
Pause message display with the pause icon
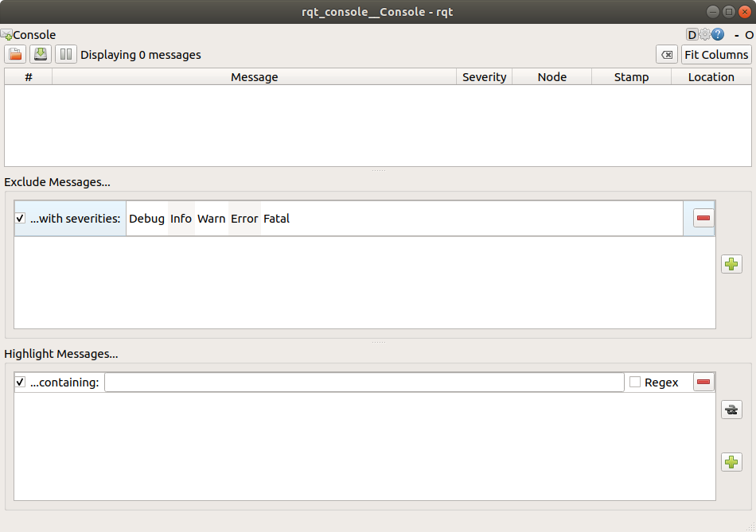pos(66,55)
